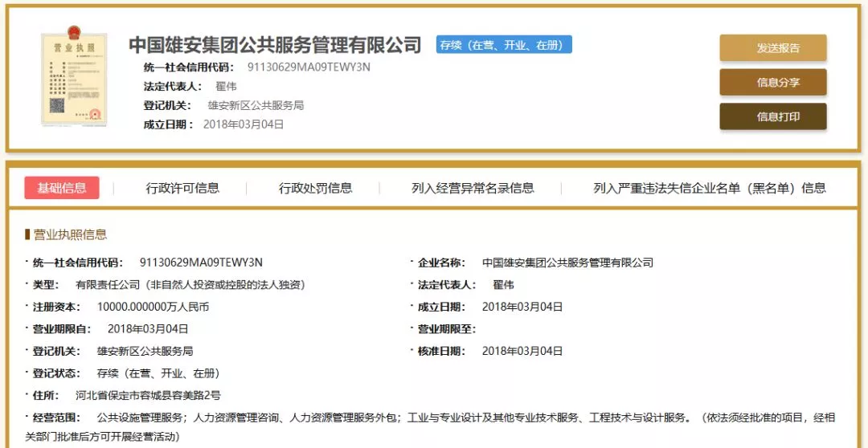Switch to the 行政许可信息 tab
Image resolution: width=868 pixels, height=448 pixels.
point(182,188)
